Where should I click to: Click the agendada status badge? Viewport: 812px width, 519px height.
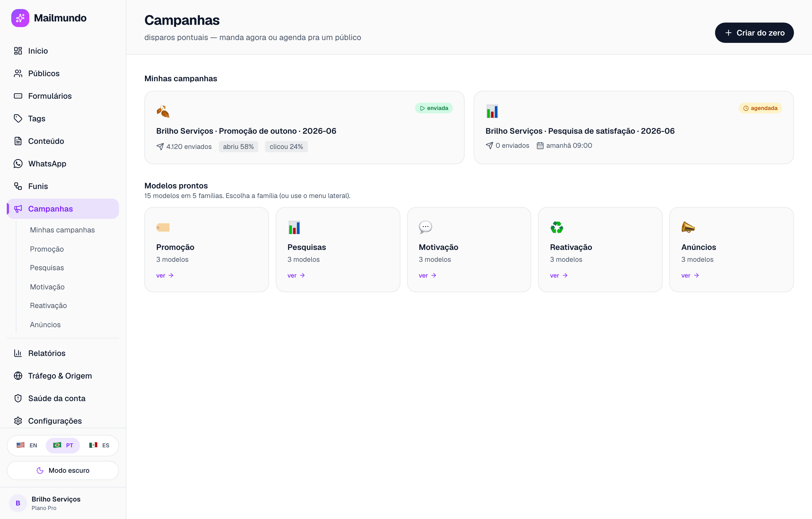pos(760,108)
